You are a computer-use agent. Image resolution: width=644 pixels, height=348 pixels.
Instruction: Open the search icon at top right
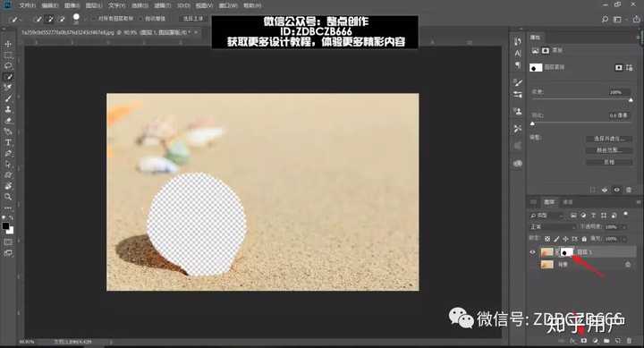coord(605,19)
